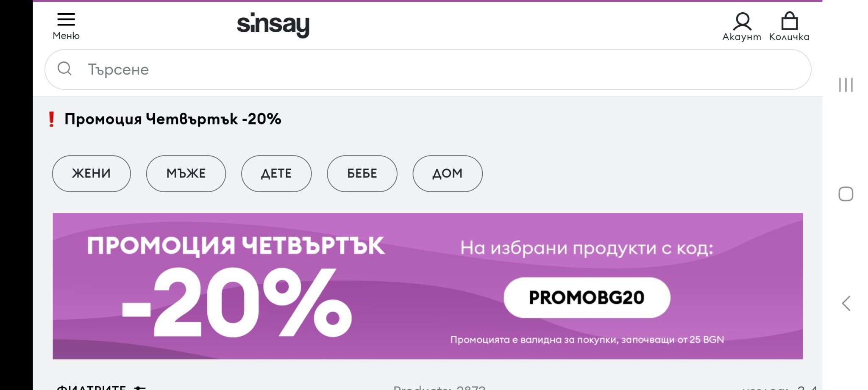Image resolution: width=868 pixels, height=390 pixels.
Task: Click the red exclamation mark icon
Action: (51, 119)
